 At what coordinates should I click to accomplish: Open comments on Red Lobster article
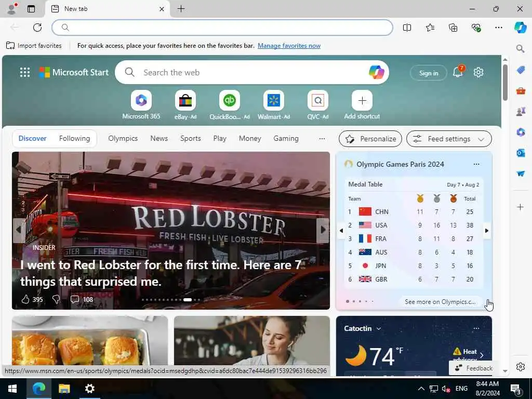click(x=82, y=299)
